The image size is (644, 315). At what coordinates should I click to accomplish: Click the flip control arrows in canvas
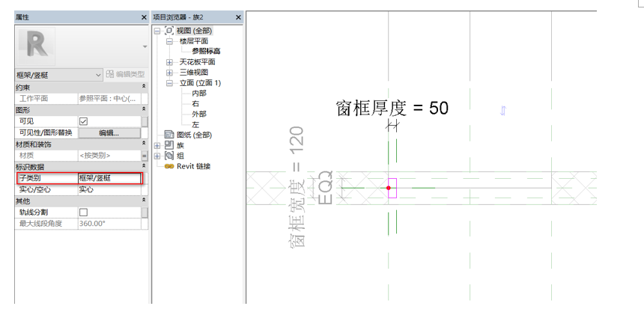[503, 110]
